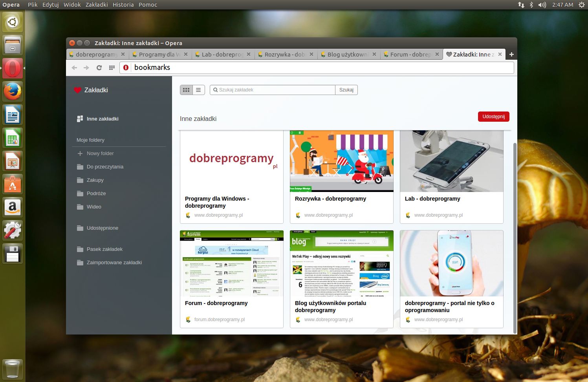Screen dimensions: 588x382
Task: Click the Szukaj zakładek search field
Action: [x=273, y=90]
